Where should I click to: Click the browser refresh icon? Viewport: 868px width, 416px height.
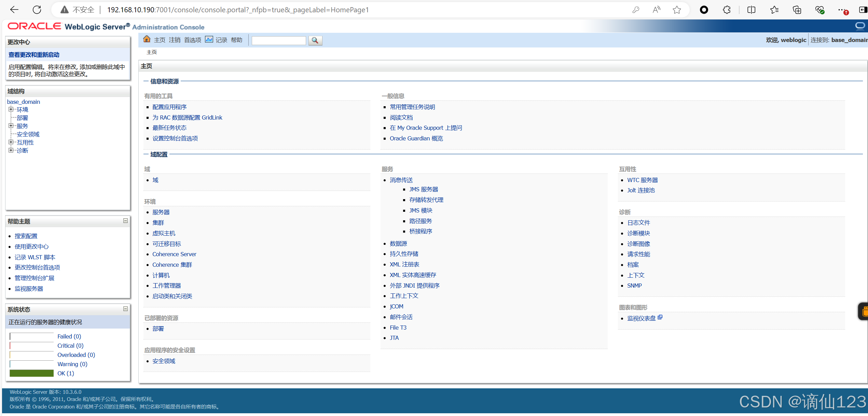point(37,10)
